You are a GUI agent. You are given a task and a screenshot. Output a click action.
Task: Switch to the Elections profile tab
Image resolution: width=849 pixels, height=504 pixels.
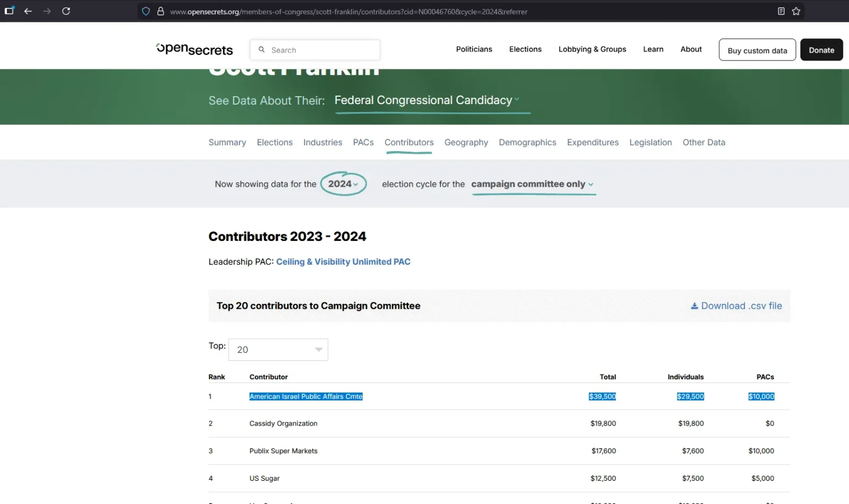coord(275,143)
